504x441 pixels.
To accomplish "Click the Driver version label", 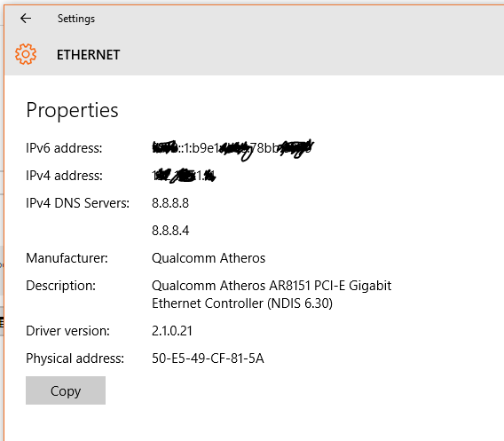I will tap(67, 331).
